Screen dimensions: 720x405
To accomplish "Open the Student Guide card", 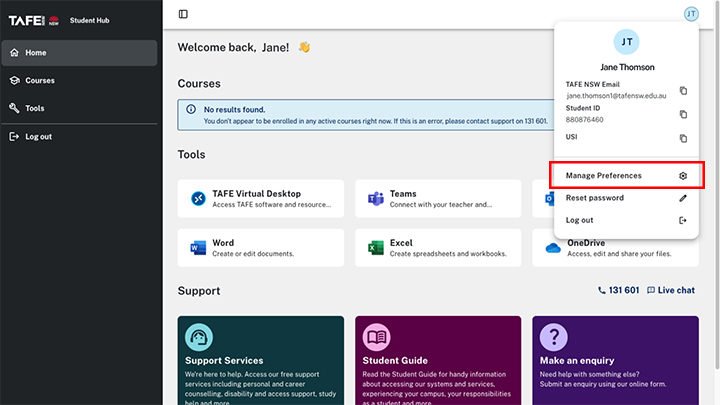I will [438, 360].
